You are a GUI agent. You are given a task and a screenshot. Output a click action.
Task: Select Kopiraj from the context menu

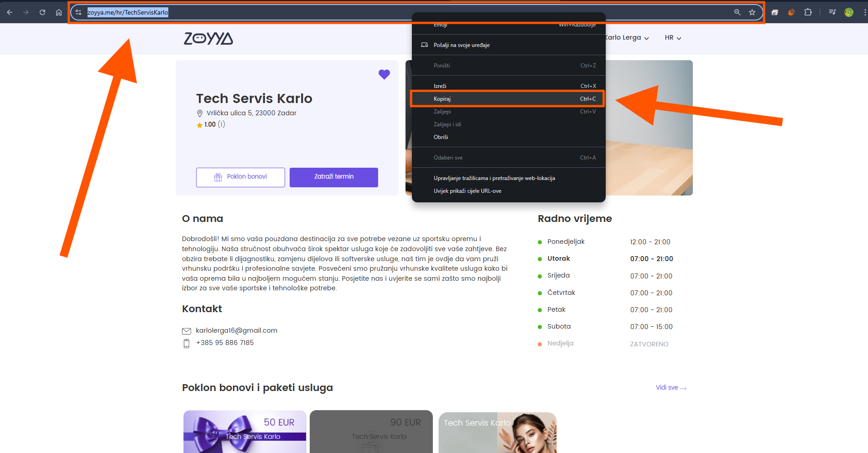pos(507,99)
